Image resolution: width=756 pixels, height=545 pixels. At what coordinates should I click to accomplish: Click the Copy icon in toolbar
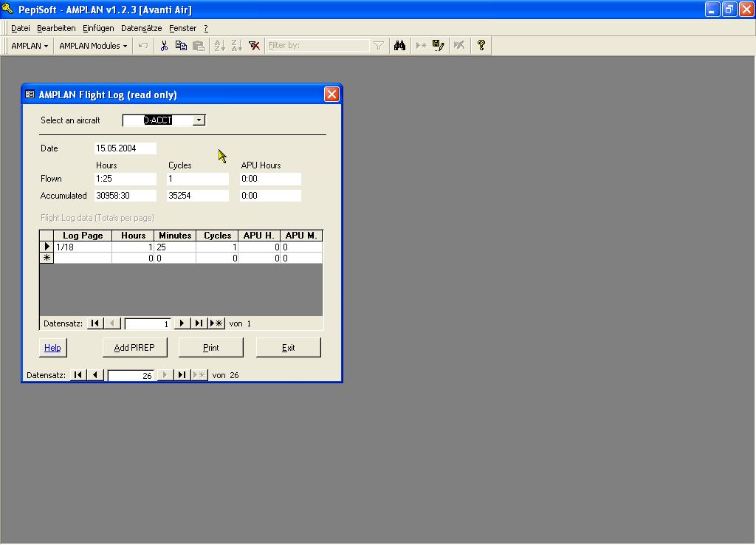pos(181,46)
